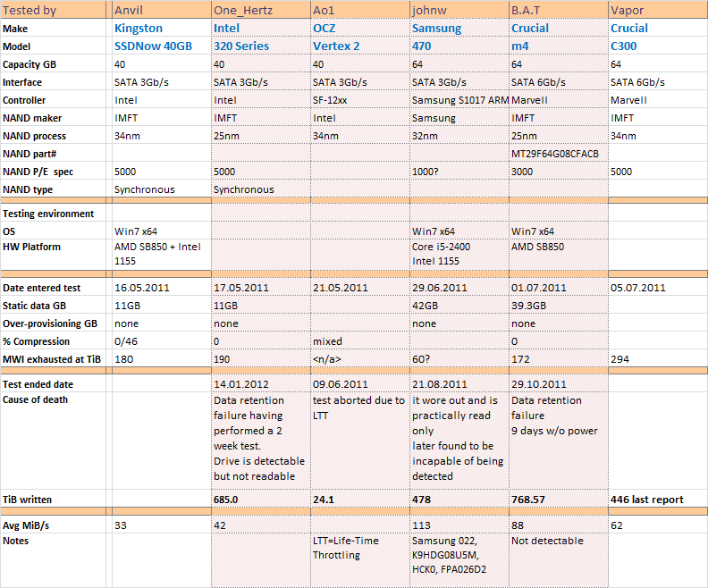This screenshot has width=708, height=588.
Task: Select the '<n/a>' MWI cell
Action: pos(360,359)
